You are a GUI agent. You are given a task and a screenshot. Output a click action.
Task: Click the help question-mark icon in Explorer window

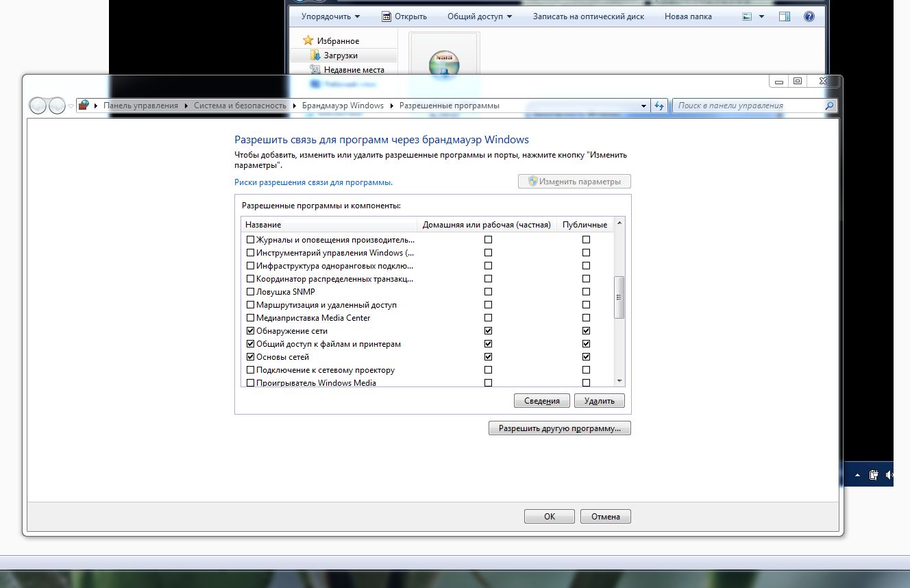[809, 16]
